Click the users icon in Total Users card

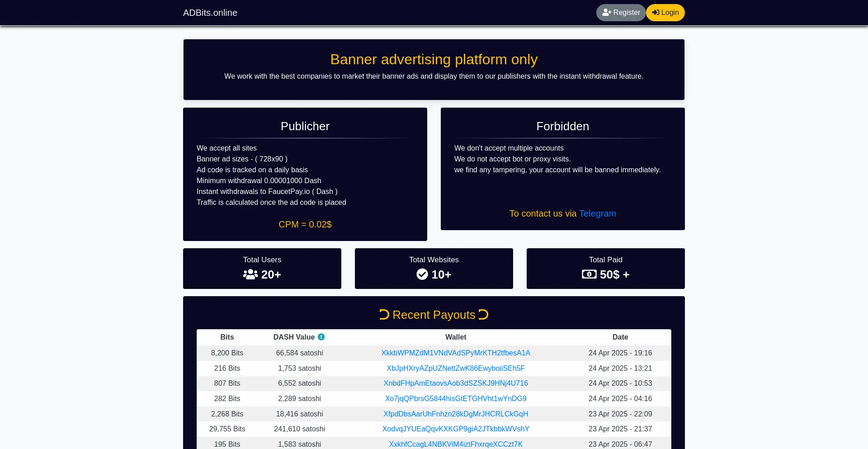(250, 274)
